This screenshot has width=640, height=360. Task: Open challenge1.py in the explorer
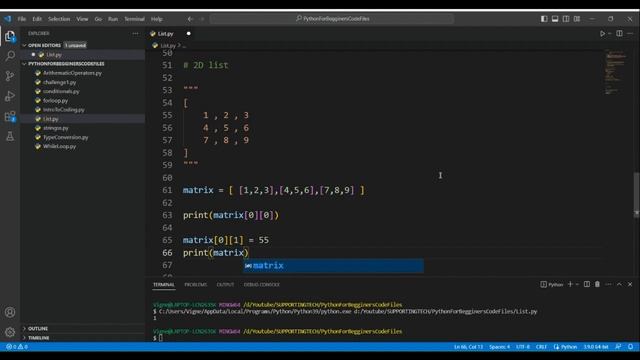(59, 82)
